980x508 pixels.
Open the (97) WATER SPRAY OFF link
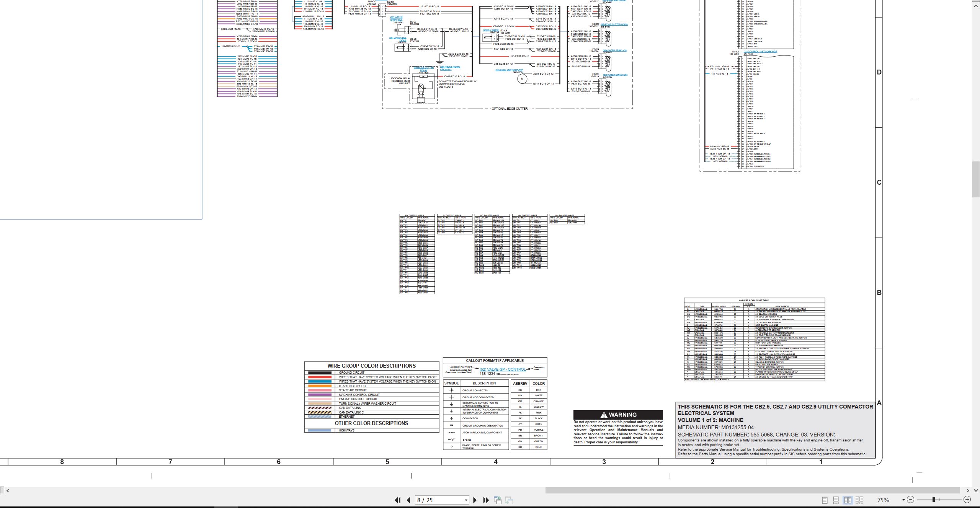point(615,75)
